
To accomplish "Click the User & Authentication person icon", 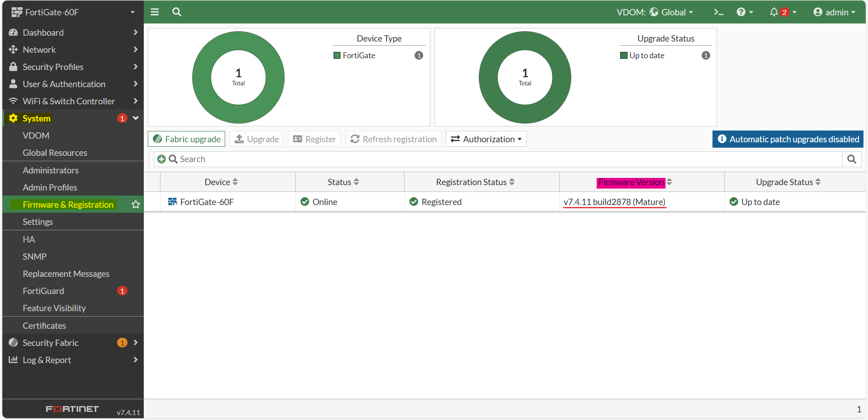I will pos(14,84).
